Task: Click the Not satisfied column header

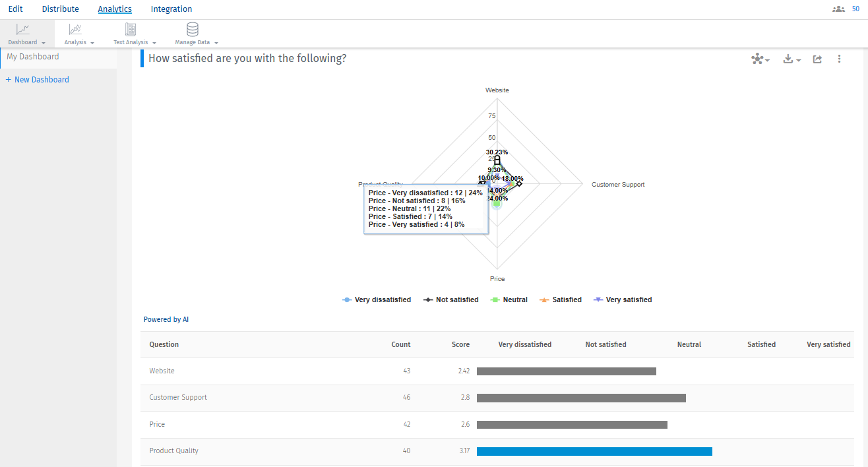Action: pos(605,344)
